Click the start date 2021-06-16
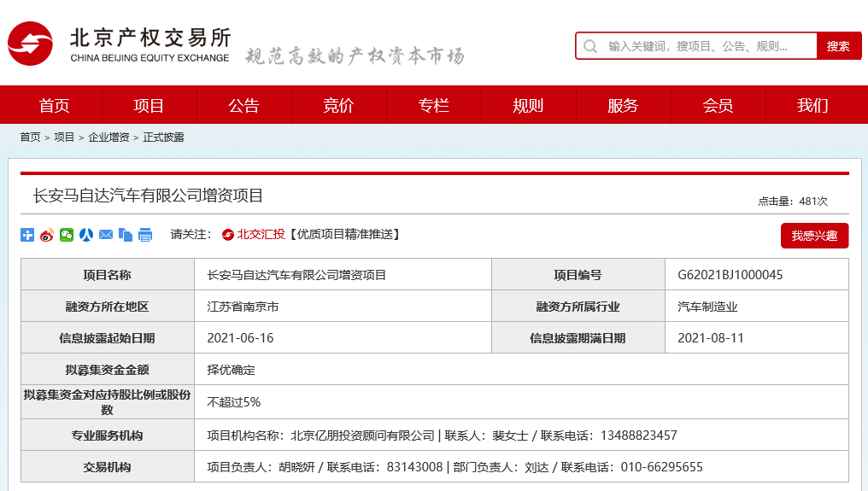Viewport: 868px width, 491px height. coord(240,338)
